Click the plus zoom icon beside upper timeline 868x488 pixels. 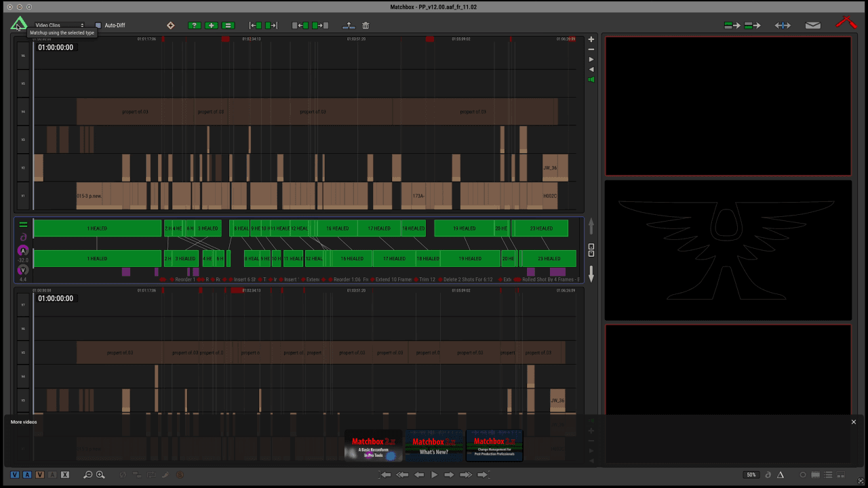pos(591,39)
